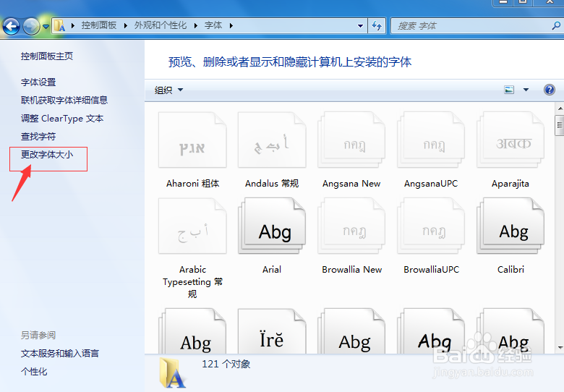Open the address bar history dropdown
Image resolution: width=564 pixels, height=392 pixels.
pos(360,26)
